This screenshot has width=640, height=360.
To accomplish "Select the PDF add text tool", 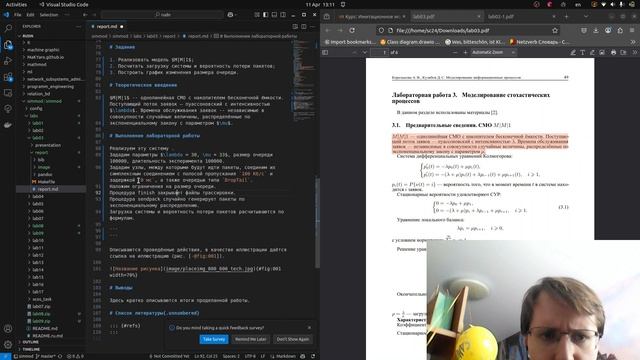I will pyautogui.click(x=582, y=53).
